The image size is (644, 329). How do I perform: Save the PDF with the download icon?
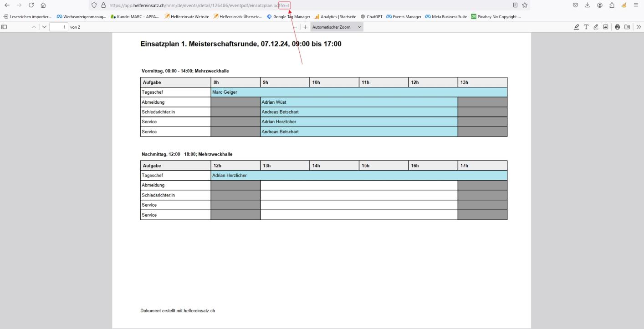pos(627,27)
